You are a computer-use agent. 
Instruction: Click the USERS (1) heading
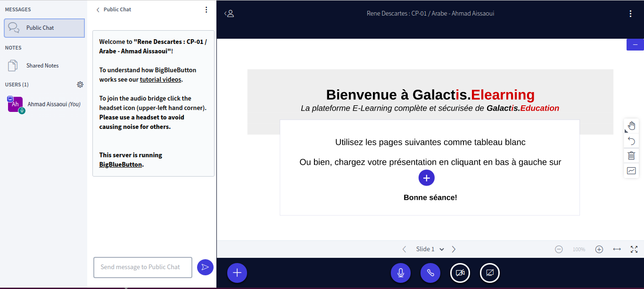[x=17, y=85]
